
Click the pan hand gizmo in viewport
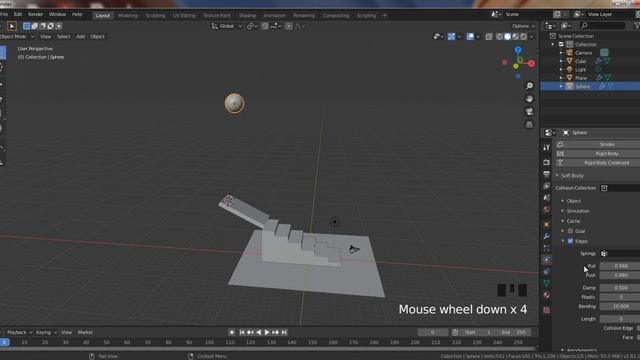click(x=529, y=99)
